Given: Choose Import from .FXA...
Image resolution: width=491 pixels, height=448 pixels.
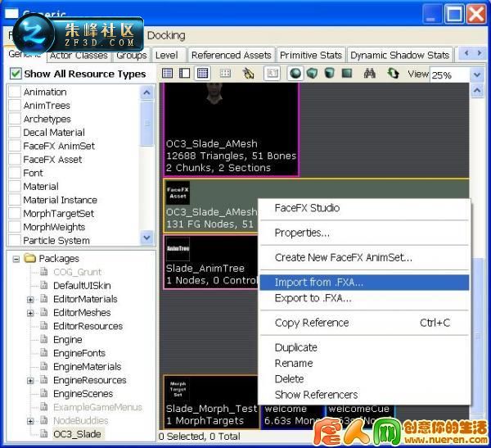Looking at the screenshot, I should (x=364, y=283).
